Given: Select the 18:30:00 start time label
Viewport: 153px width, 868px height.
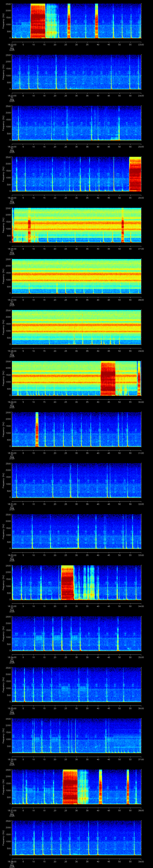Looking at the screenshot, I should pos(12,453).
